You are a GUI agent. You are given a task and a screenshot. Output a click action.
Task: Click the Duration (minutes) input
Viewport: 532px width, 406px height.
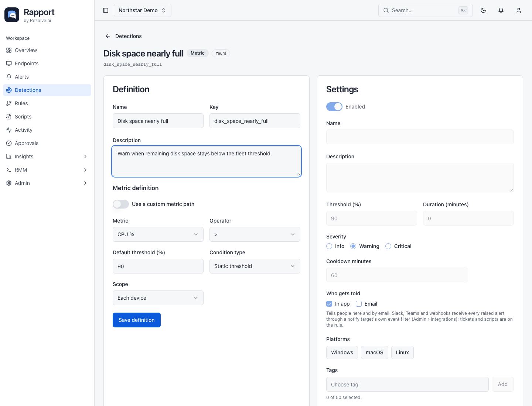click(468, 218)
